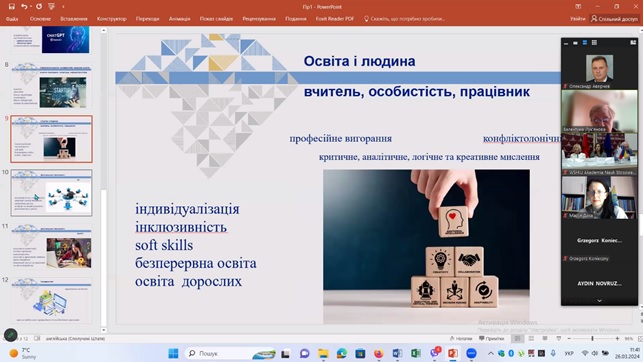
Task: Click the Спільний доступ share button
Action: (614, 19)
